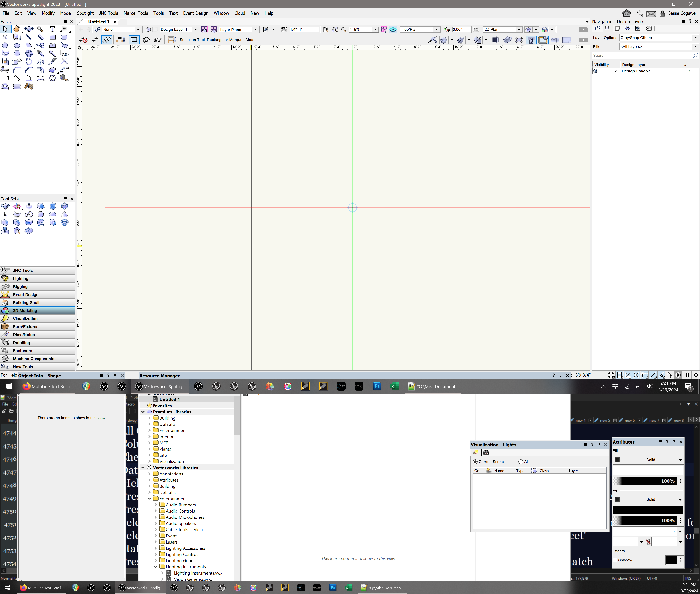
Task: Activate Lasso Marquee selection mode
Action: point(146,40)
